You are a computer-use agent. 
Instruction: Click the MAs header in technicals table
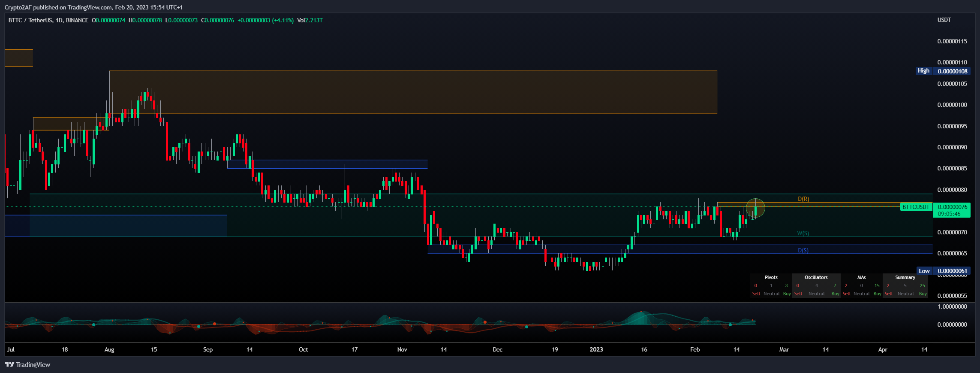click(x=862, y=277)
